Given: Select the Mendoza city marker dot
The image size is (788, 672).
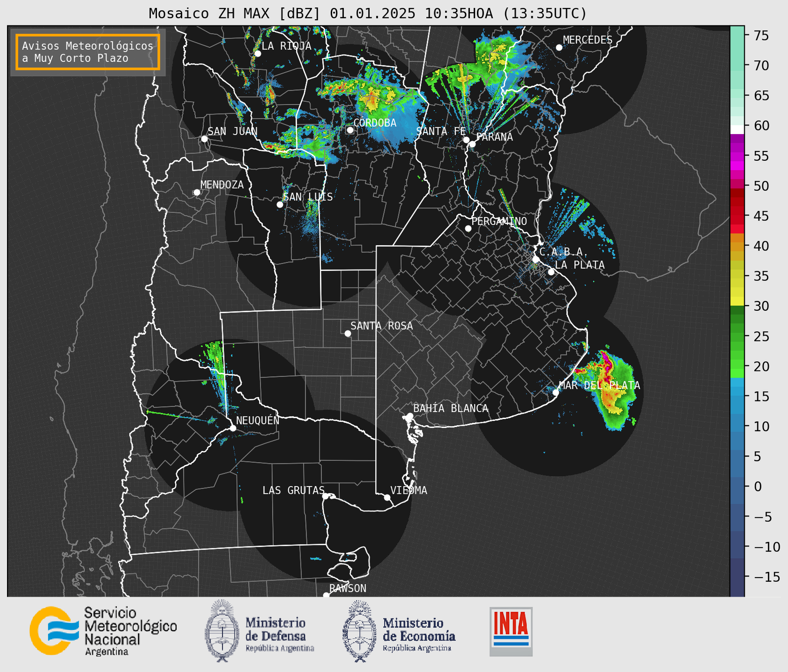Looking at the screenshot, I should point(197,193).
